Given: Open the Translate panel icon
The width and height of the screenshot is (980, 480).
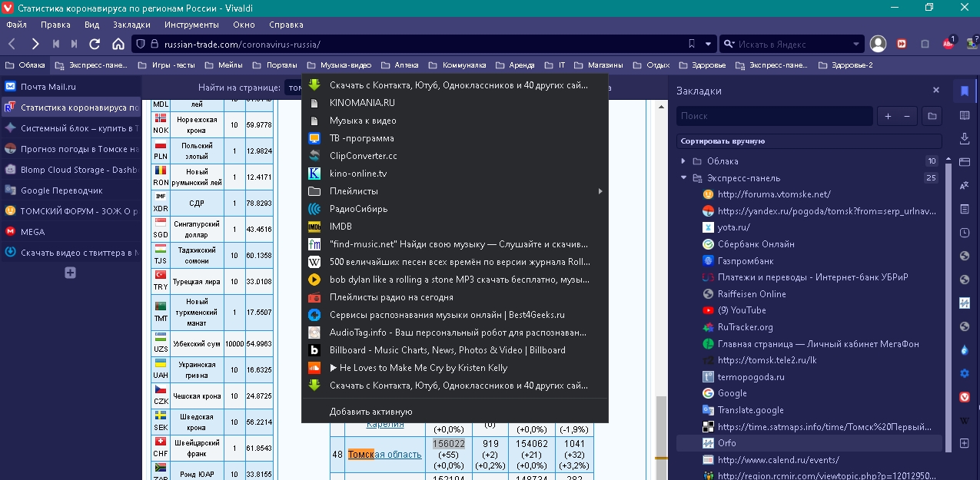Looking at the screenshot, I should click(965, 185).
